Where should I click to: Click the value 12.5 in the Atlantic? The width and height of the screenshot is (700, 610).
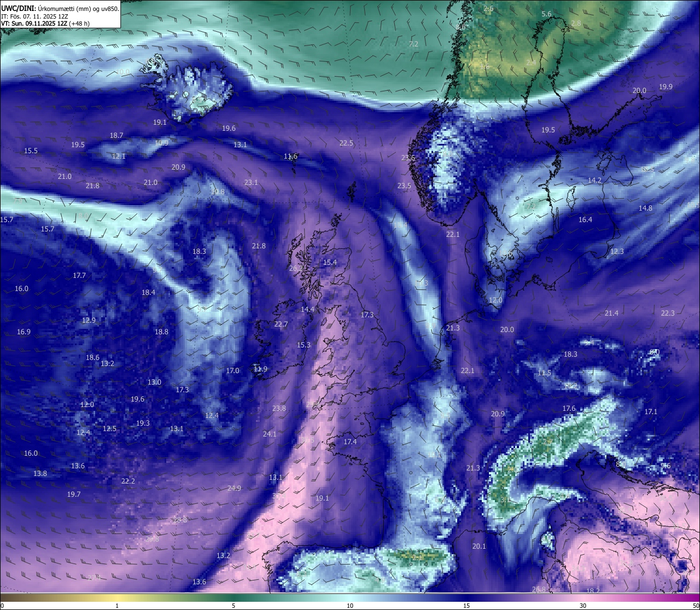109,428
